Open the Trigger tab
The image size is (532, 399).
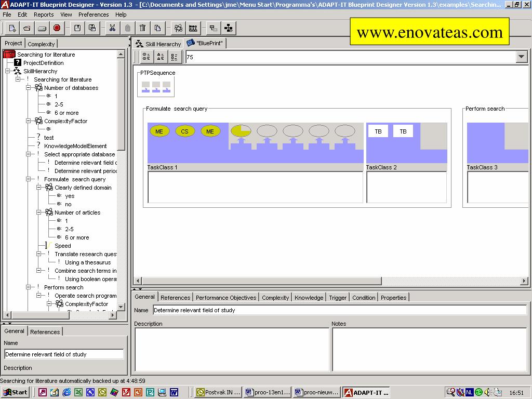(x=338, y=298)
